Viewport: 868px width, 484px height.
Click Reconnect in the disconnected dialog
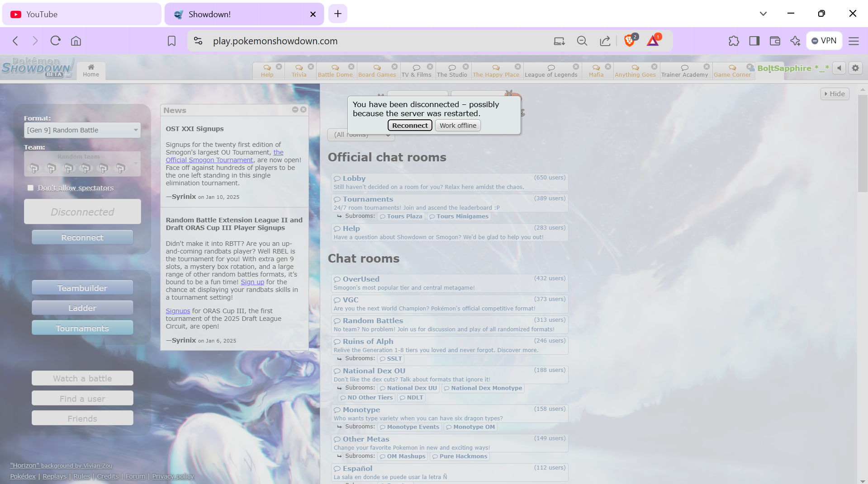[x=410, y=126]
